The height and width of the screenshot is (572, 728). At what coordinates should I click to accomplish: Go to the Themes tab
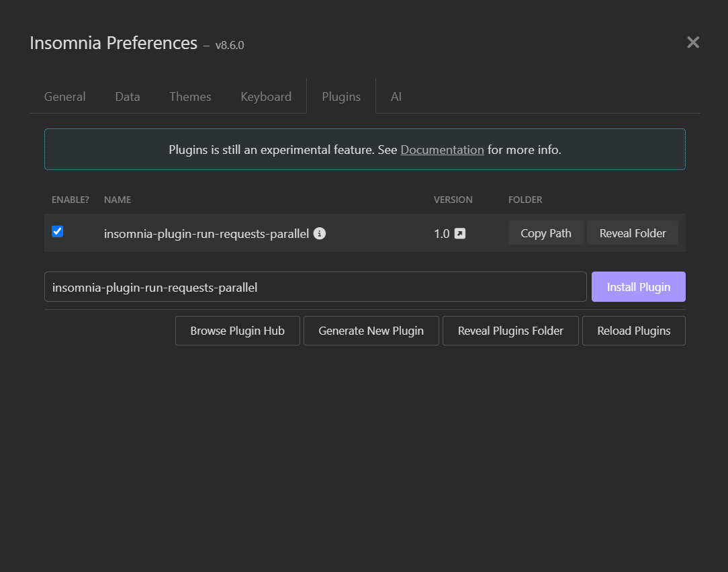point(190,97)
